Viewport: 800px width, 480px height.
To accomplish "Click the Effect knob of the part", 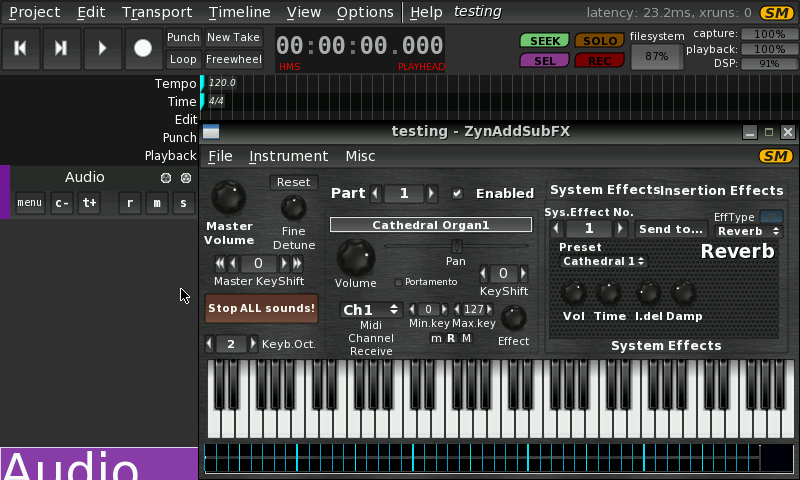I will pyautogui.click(x=513, y=318).
